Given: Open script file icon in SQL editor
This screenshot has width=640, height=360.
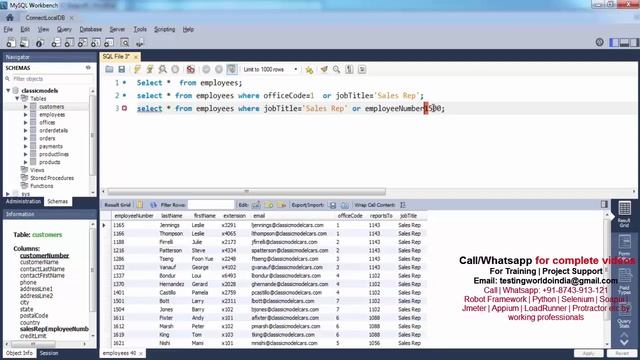Looking at the screenshot, I should click(x=109, y=69).
